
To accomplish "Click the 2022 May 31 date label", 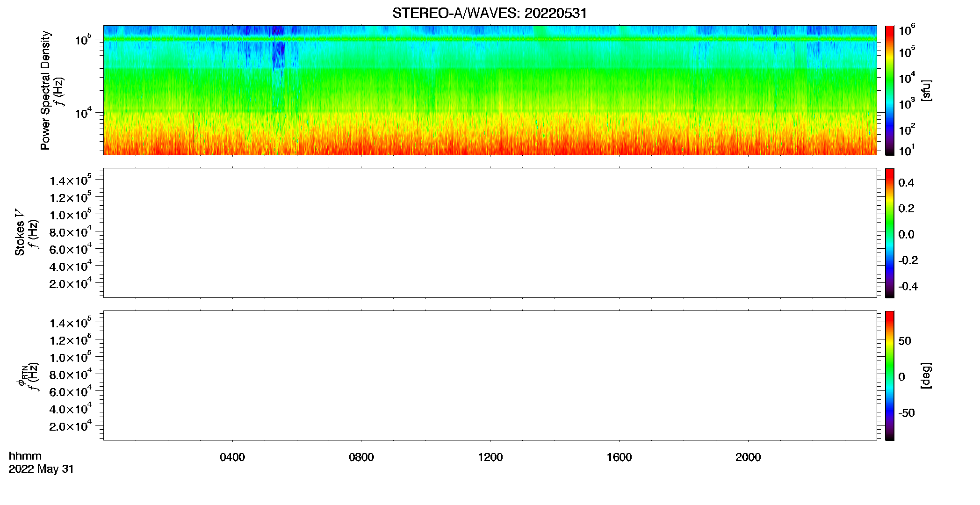I will point(41,469).
